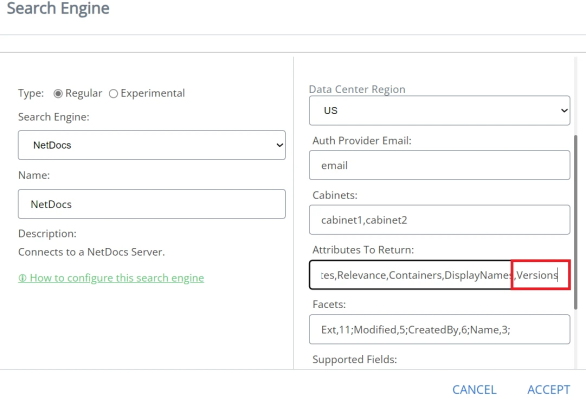Image resolution: width=586 pixels, height=402 pixels.
Task: Click the info icon beside configure link
Action: (22, 278)
